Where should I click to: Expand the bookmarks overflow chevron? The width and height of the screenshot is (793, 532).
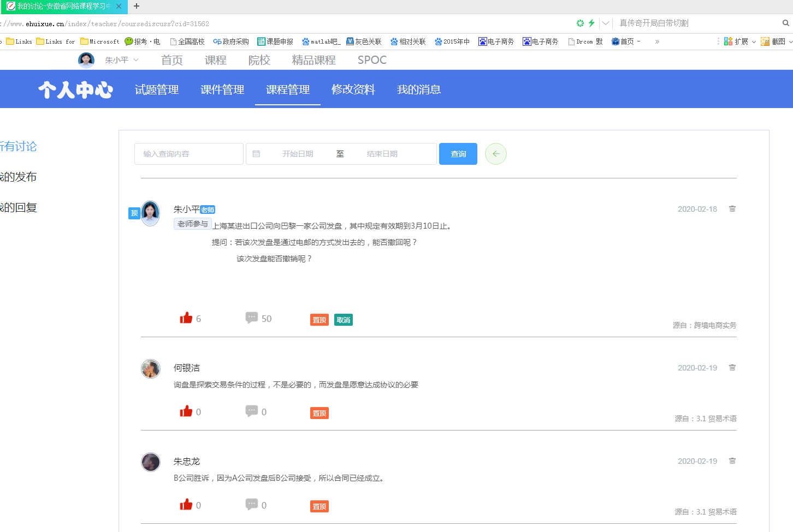[x=657, y=41]
